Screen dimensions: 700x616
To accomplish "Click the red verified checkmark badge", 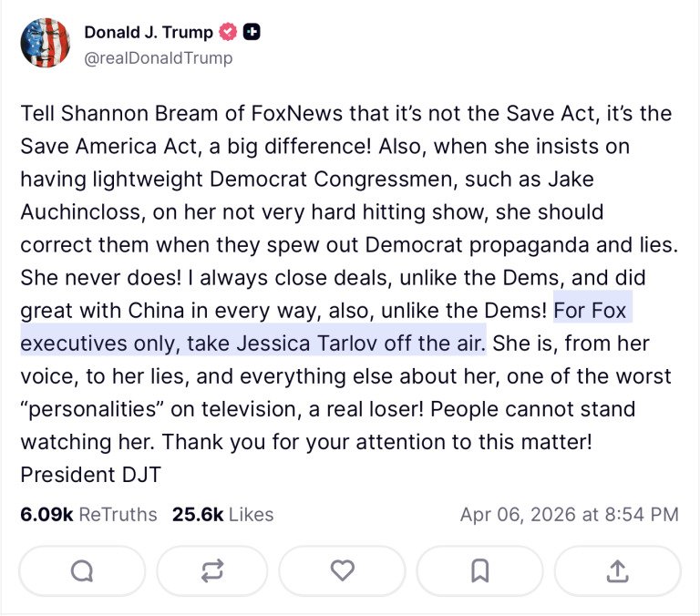I will (x=228, y=32).
